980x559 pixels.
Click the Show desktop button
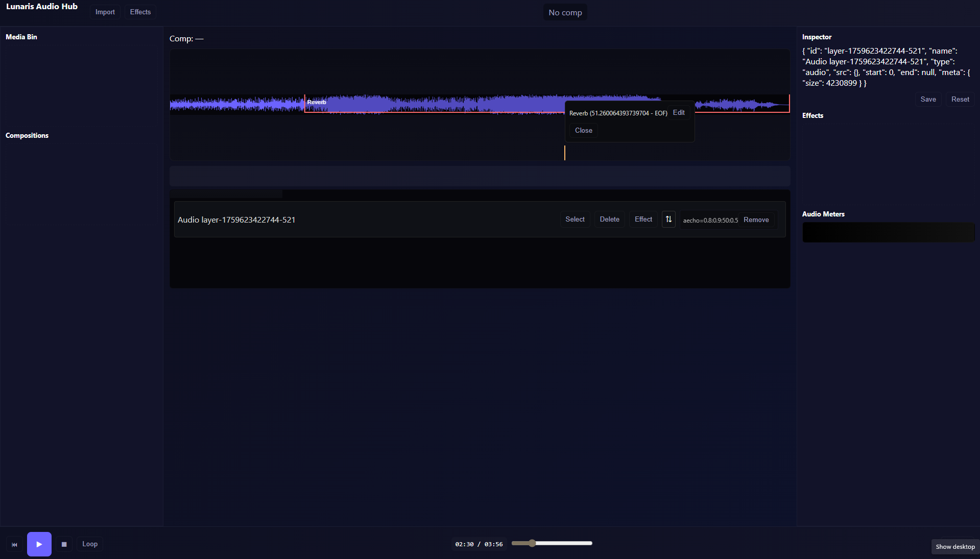coord(954,546)
